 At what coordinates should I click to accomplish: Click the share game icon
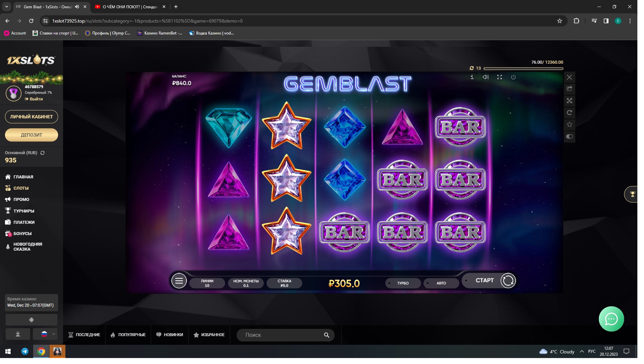coord(569,89)
